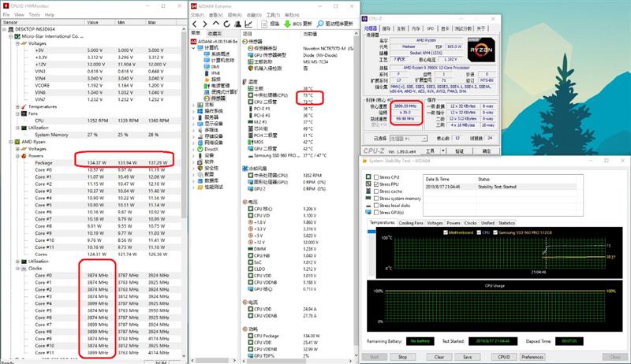Enable Stress GPU(s) checkbox
The width and height of the screenshot is (631, 364).
point(376,212)
